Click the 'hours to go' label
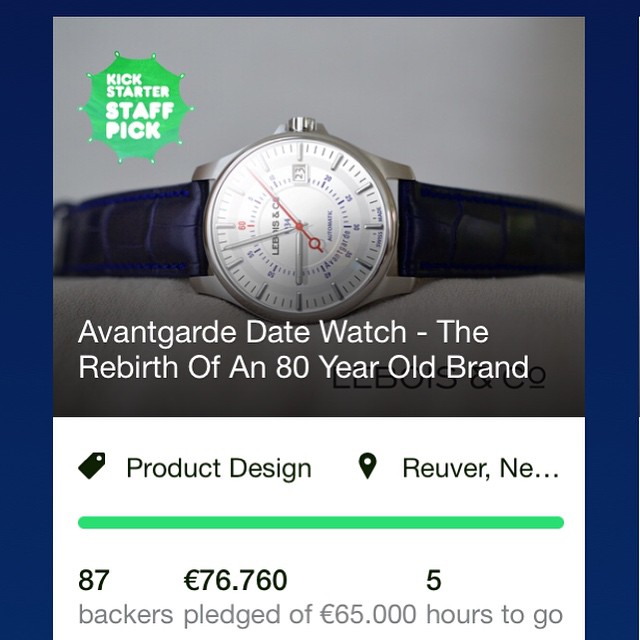Screen dimensions: 640x640 494,615
